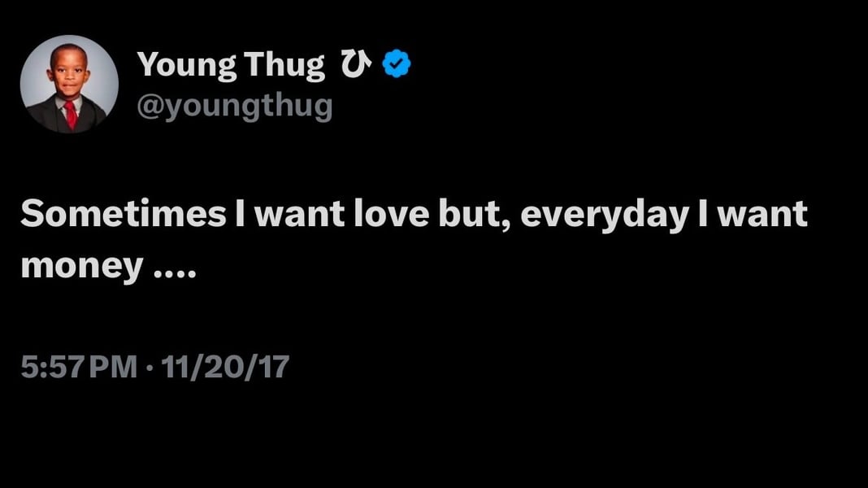Click the word "Sometimes" in the tweet

coord(123,215)
